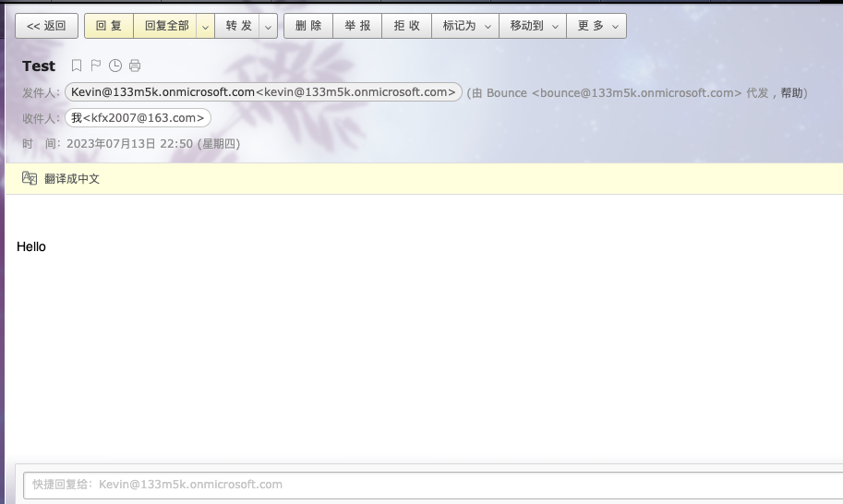Click the << 返回 back button
The image size is (843, 504).
pyautogui.click(x=47, y=26)
